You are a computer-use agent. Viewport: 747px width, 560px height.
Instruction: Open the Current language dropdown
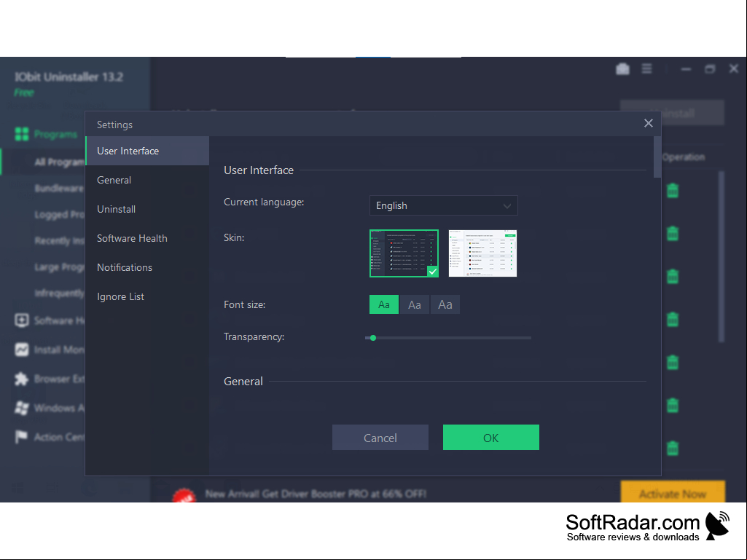[444, 205]
